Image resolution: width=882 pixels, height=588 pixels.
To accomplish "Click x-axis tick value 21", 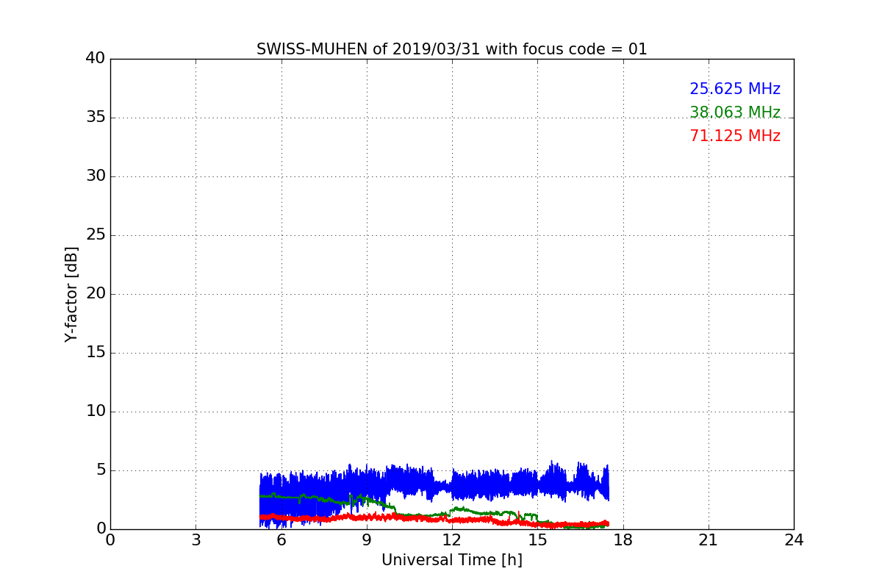I will click(x=709, y=540).
